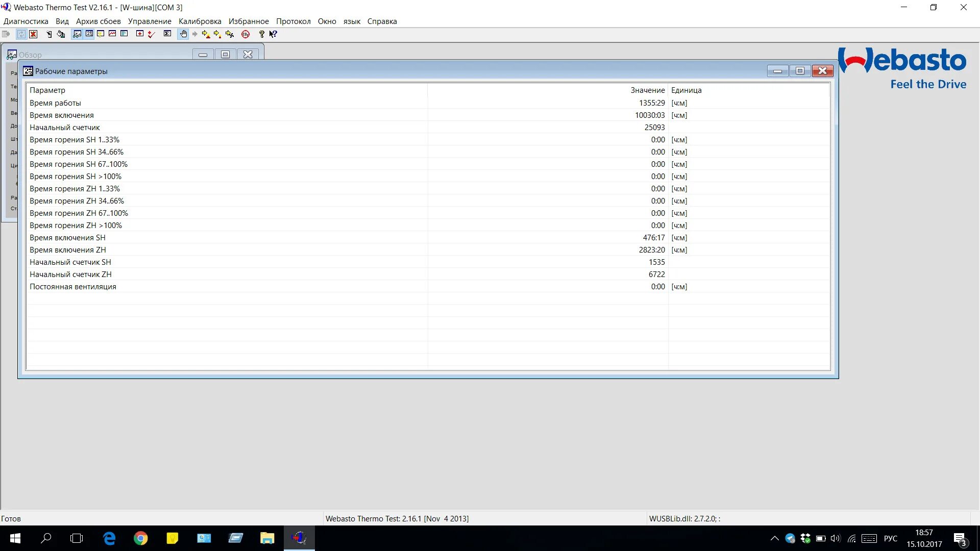Click the stop diagnosis red X icon
Screen dimensions: 980x551
point(33,34)
